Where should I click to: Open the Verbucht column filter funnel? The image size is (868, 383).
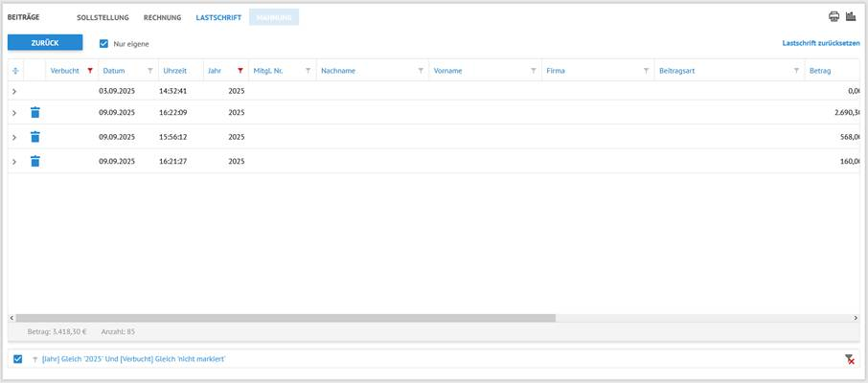point(89,71)
